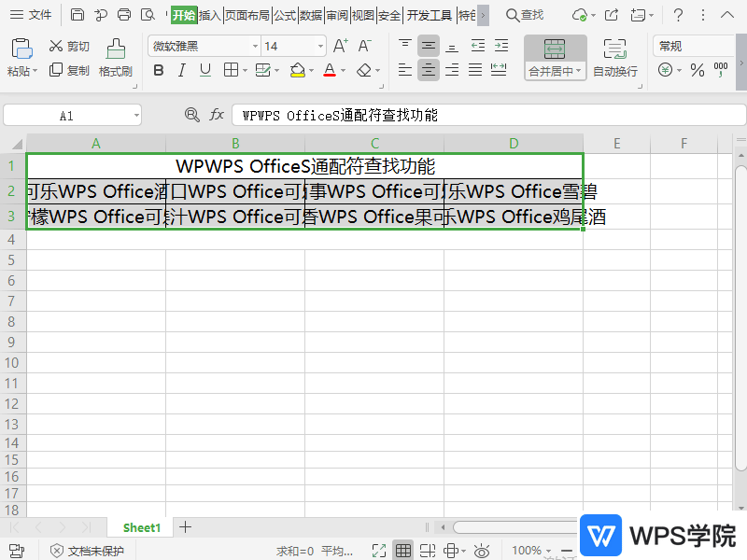Apply fill color bucket
The height and width of the screenshot is (560, 747).
tap(297, 71)
